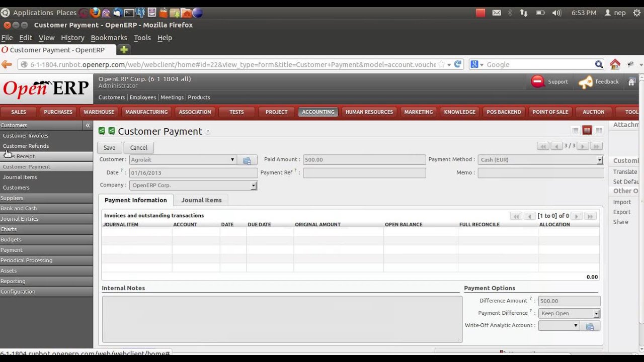This screenshot has width=644, height=362.
Task: Click Products shortcut in header
Action: (199, 98)
